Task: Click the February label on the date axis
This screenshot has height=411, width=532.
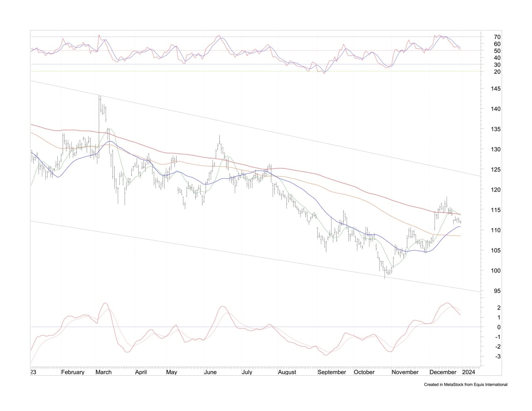Action: 73,372
